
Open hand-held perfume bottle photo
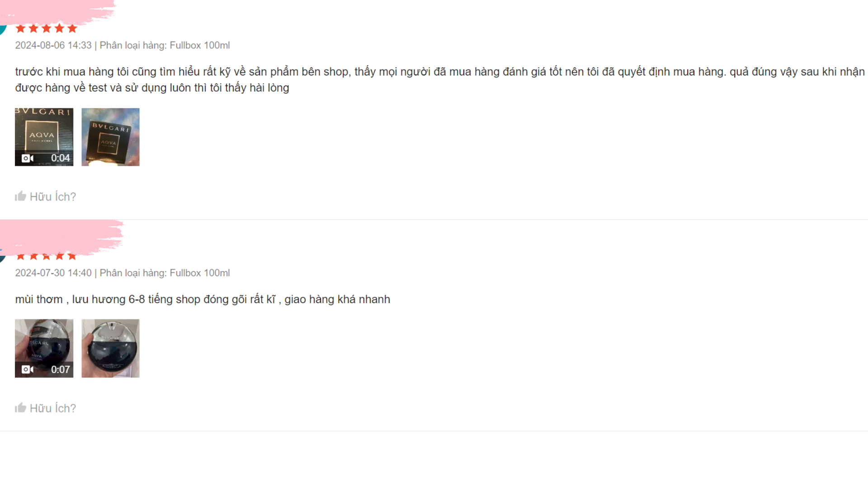(x=110, y=348)
